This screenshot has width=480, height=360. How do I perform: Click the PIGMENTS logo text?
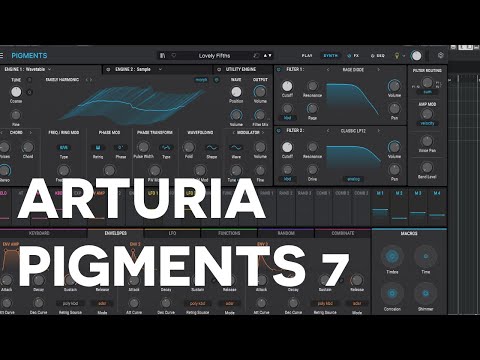tap(29, 56)
